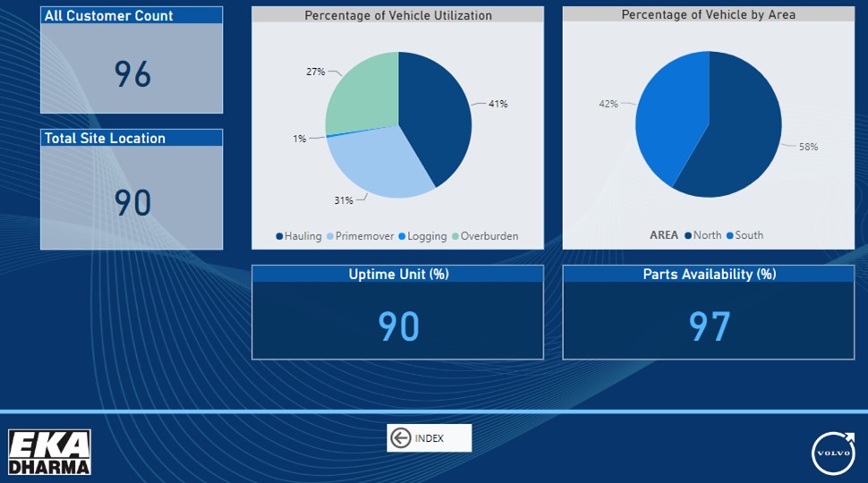868x483 pixels.
Task: Click the 41% data label
Action: (498, 104)
